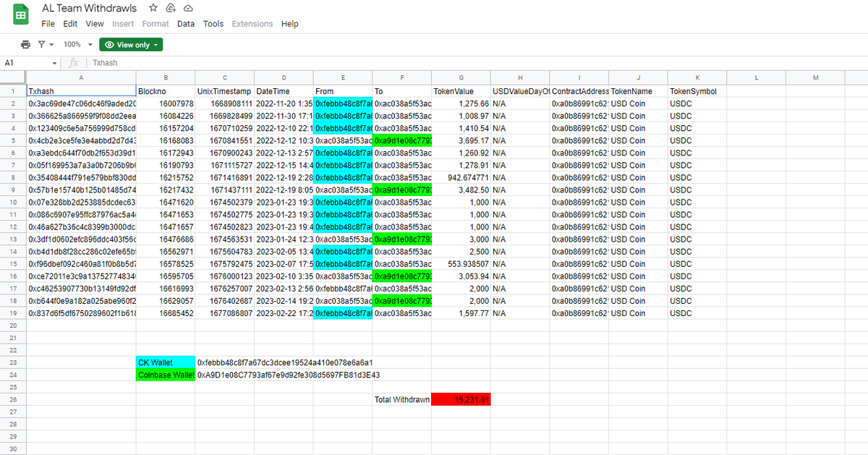The height and width of the screenshot is (455, 868).
Task: Click the token value 2,500 cell
Action: 461,252
